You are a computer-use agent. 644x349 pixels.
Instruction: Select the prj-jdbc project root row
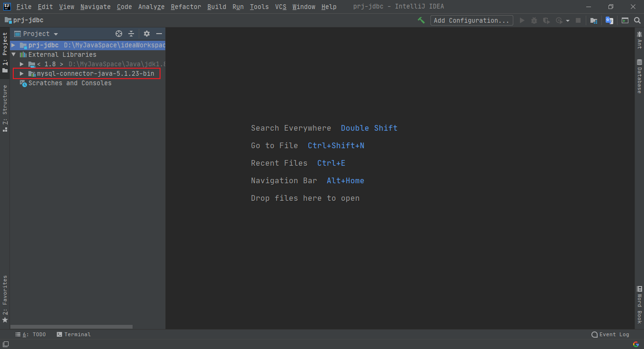[x=88, y=45]
